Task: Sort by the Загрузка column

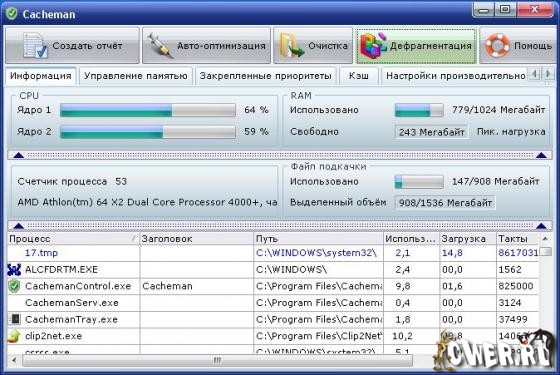Action: (468, 239)
